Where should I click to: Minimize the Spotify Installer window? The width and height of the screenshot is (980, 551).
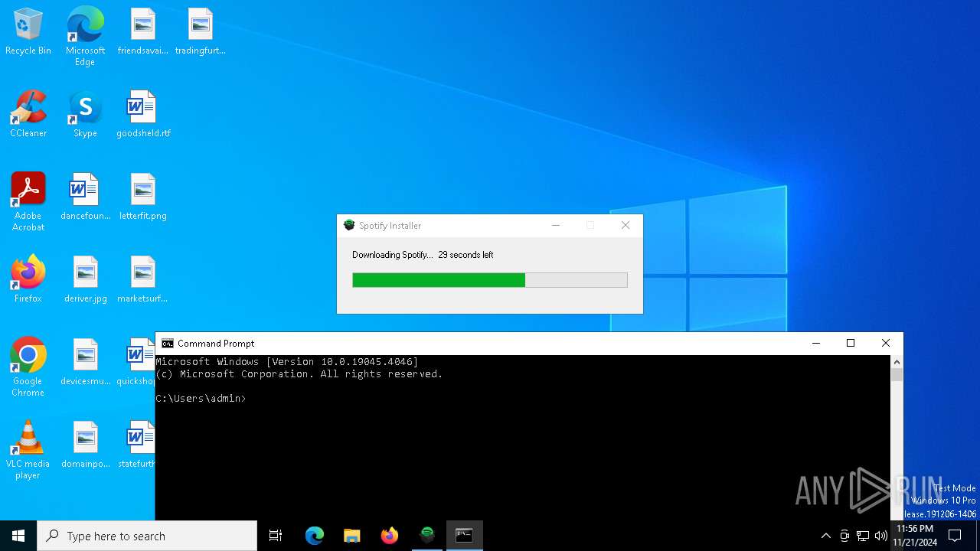(556, 225)
